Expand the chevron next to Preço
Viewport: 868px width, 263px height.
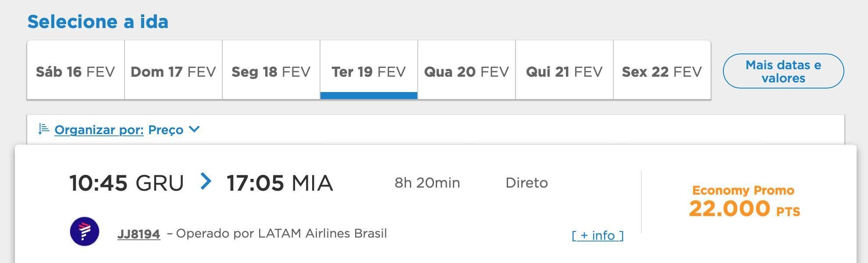(194, 129)
